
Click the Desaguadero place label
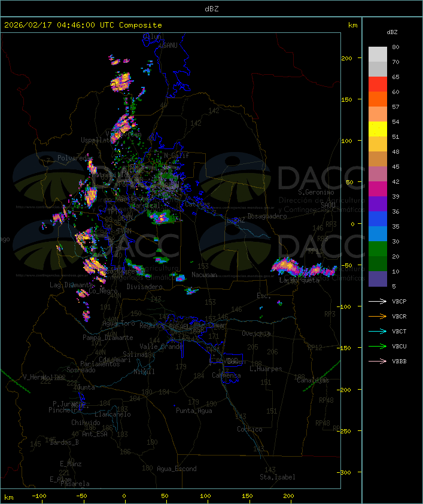(x=267, y=216)
